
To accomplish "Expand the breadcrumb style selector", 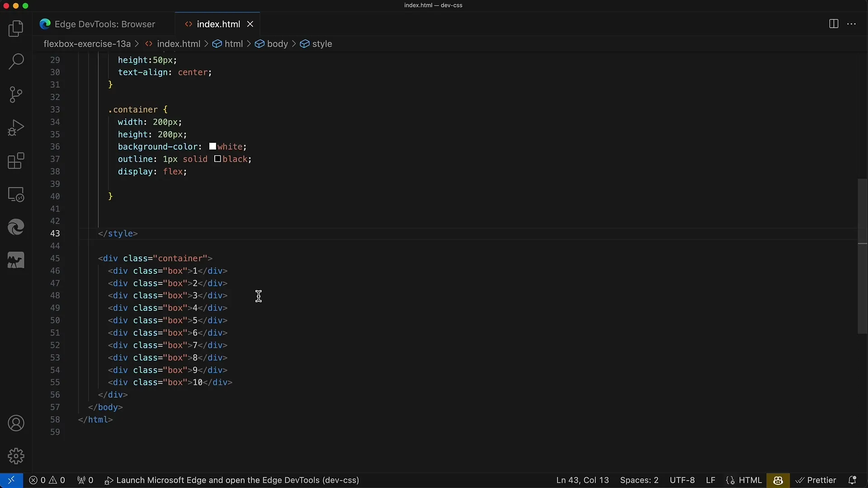I will click(322, 43).
